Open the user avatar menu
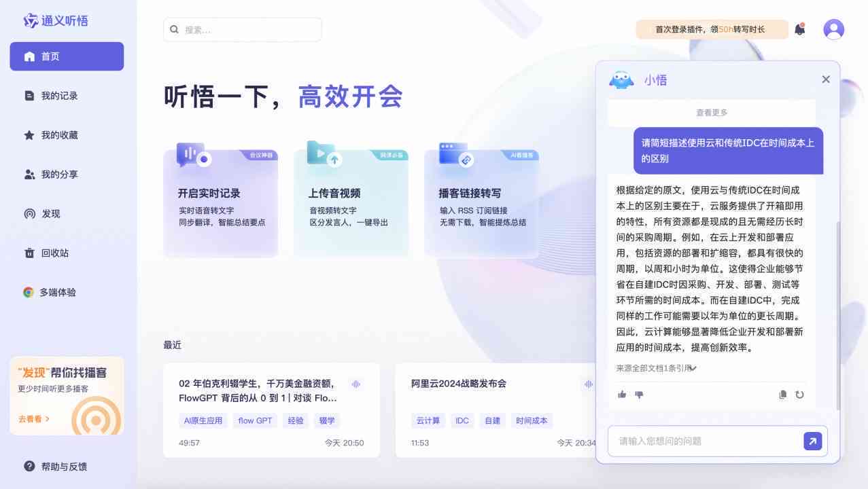This screenshot has width=868, height=489. [x=833, y=29]
